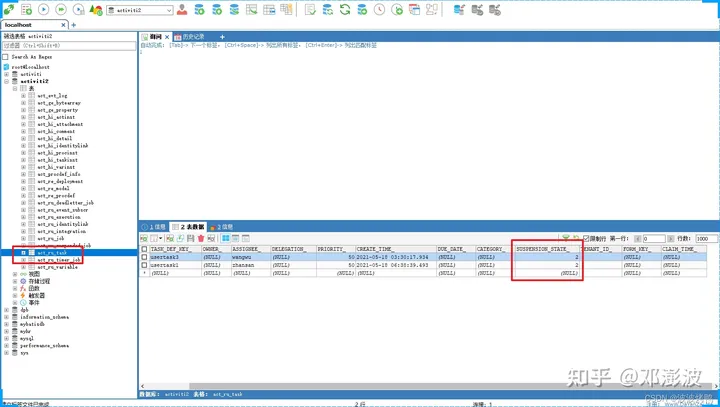The width and height of the screenshot is (720, 407).
Task: Check the row checkbox for usertask3
Action: tap(144, 257)
